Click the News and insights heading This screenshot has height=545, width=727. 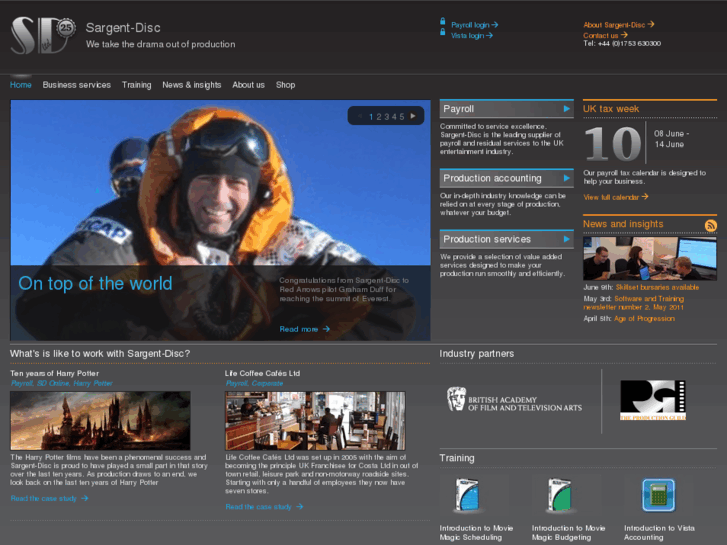[623, 224]
